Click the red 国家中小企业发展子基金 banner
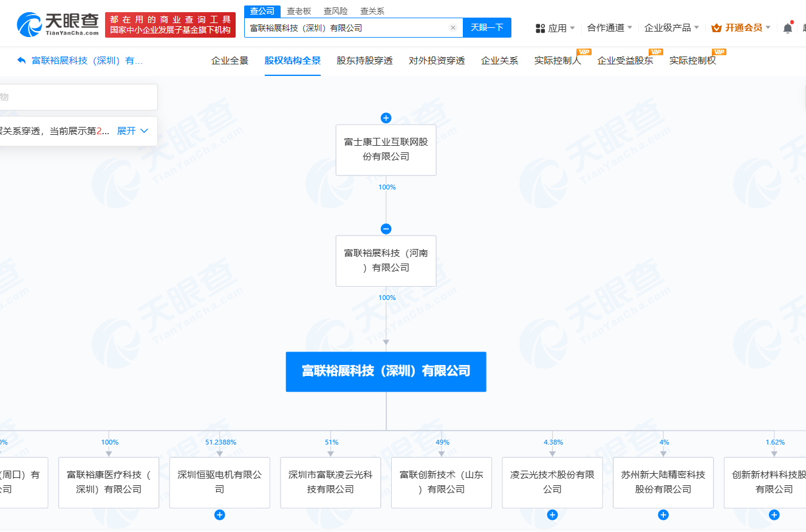806x532 pixels. pyautogui.click(x=170, y=25)
